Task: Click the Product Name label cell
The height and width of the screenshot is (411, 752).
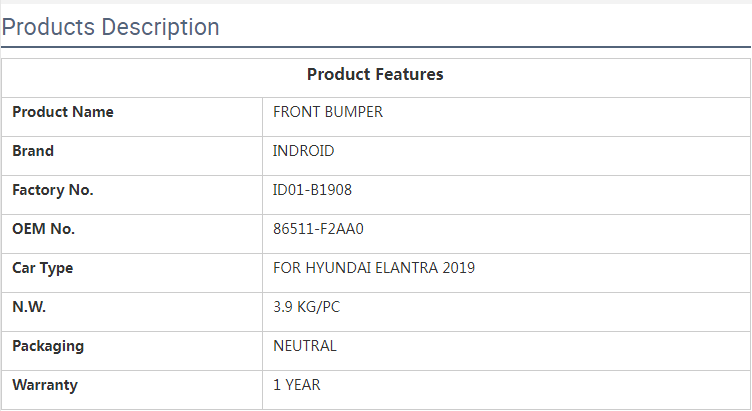Action: point(63,112)
